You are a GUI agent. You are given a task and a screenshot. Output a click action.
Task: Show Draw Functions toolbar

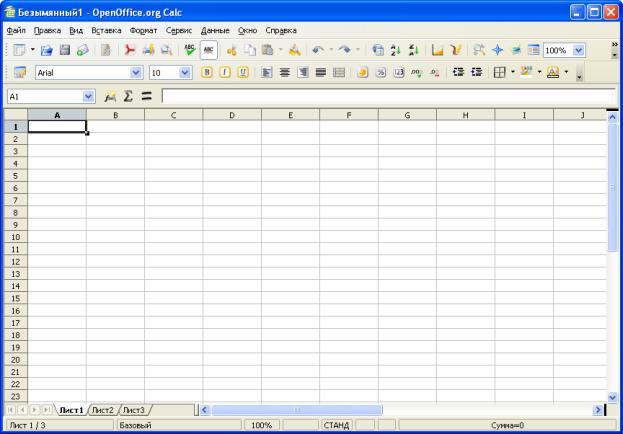coord(456,50)
